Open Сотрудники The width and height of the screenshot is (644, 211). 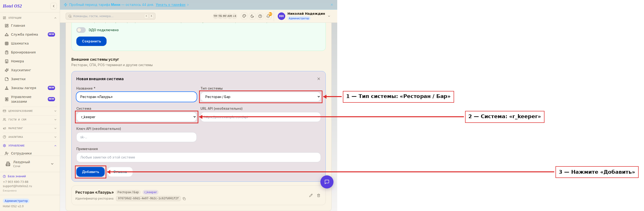(30, 153)
